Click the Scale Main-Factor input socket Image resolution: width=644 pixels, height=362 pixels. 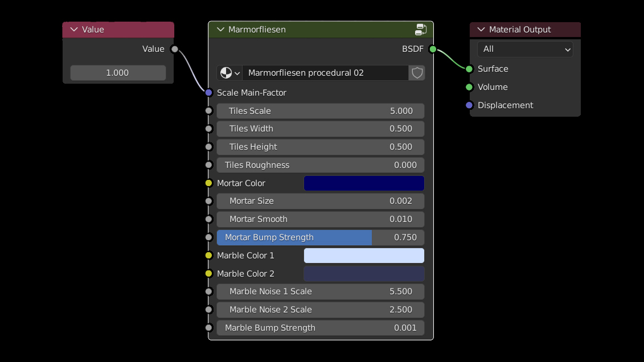tap(209, 93)
